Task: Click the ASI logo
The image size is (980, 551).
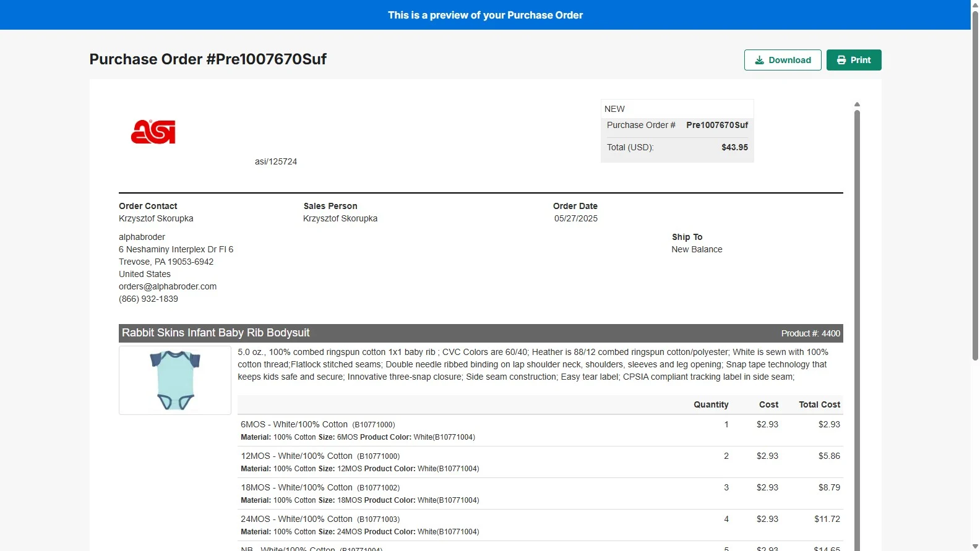Action: [x=153, y=132]
